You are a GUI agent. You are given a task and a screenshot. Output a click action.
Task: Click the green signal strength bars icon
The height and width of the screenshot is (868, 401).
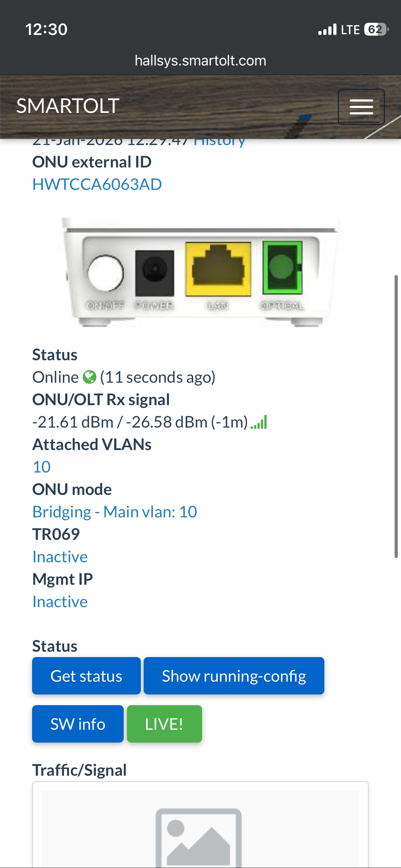259,422
